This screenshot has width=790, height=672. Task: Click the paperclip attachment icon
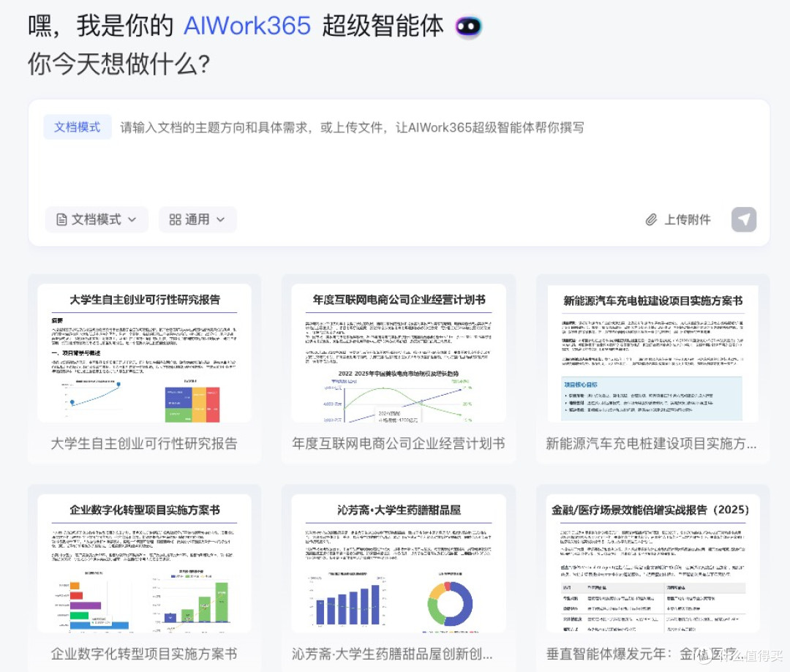[x=651, y=219]
